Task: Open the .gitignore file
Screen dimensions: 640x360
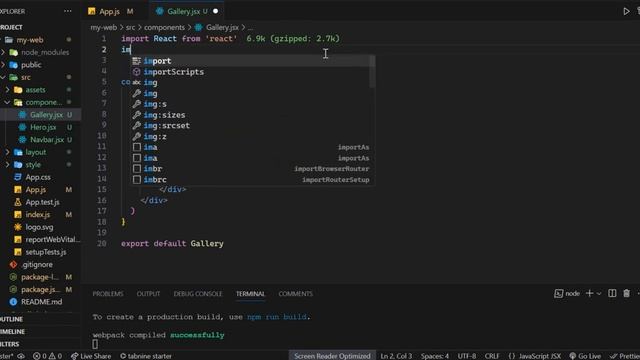Action: (37, 264)
